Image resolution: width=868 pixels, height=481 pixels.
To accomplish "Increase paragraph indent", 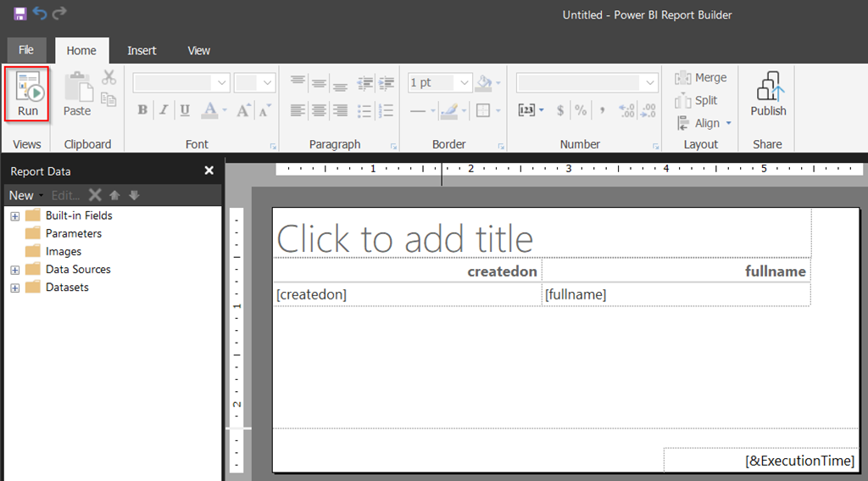I will click(x=387, y=82).
